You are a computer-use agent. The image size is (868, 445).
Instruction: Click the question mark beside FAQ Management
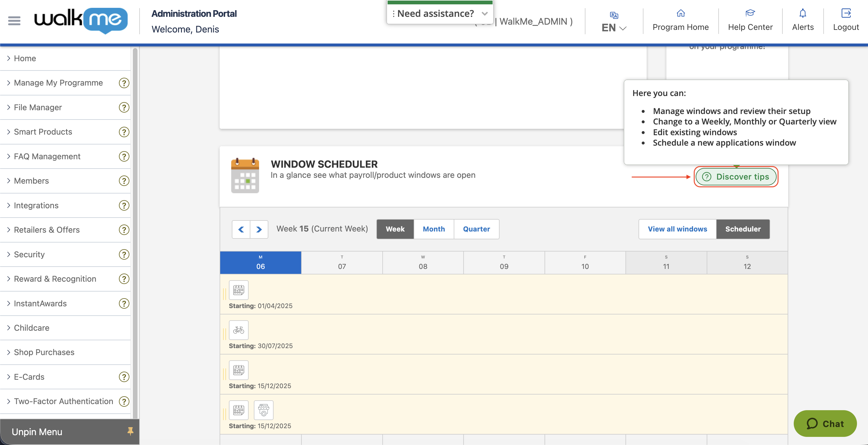pyautogui.click(x=124, y=156)
